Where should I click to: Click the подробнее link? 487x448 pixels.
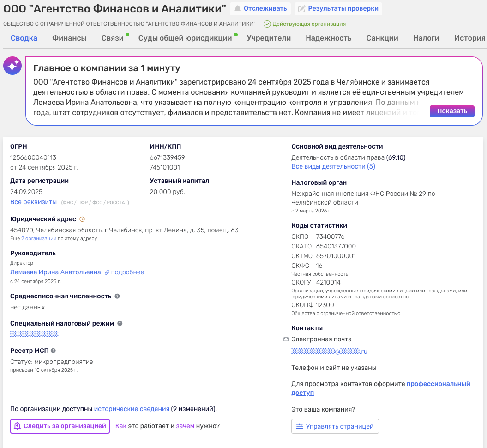pos(128,272)
